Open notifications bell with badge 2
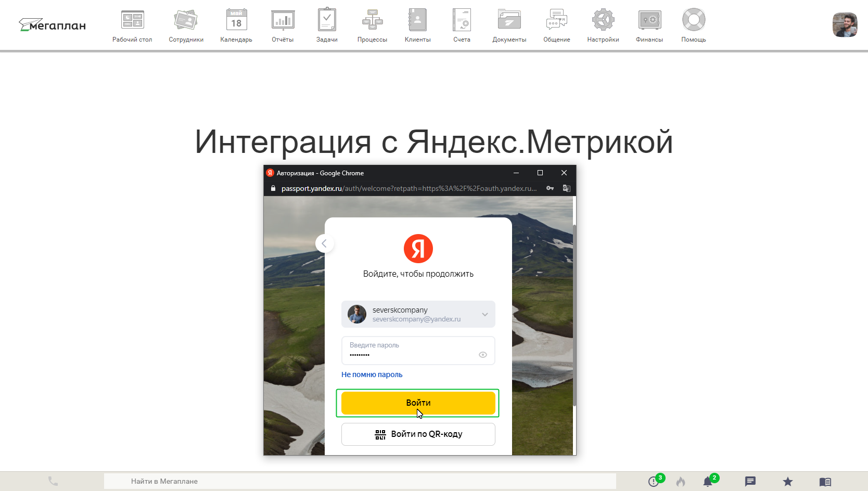Screen dimensions: 868x491 point(709,481)
